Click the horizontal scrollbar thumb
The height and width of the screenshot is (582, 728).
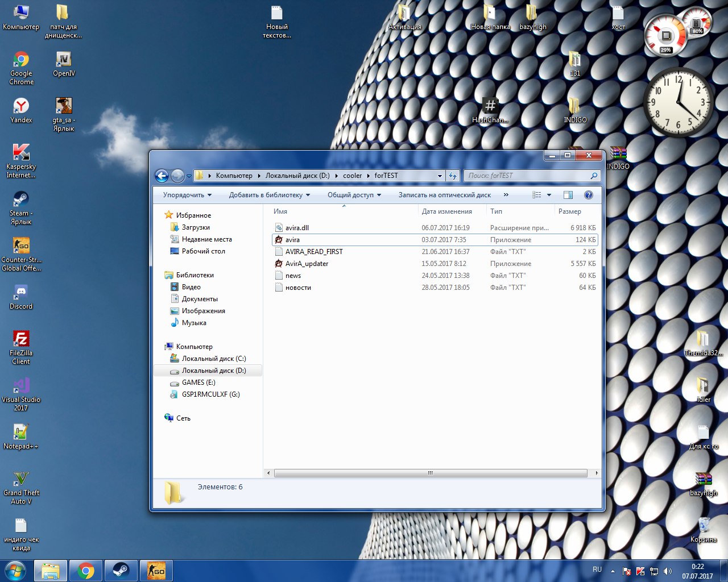[430, 473]
